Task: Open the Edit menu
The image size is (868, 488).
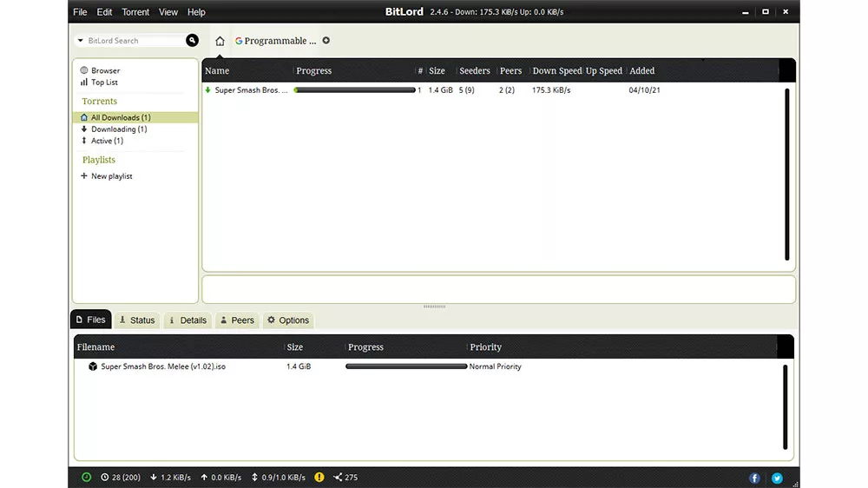Action: click(104, 11)
